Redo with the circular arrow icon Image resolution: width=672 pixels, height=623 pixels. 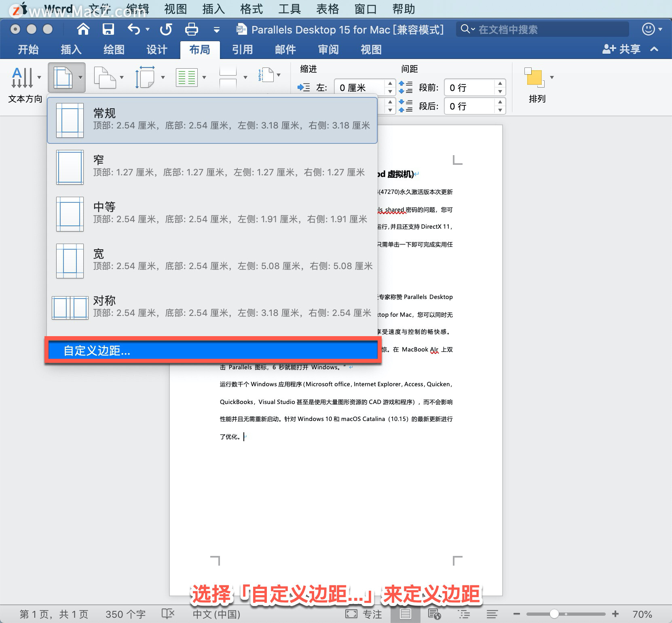(x=166, y=29)
